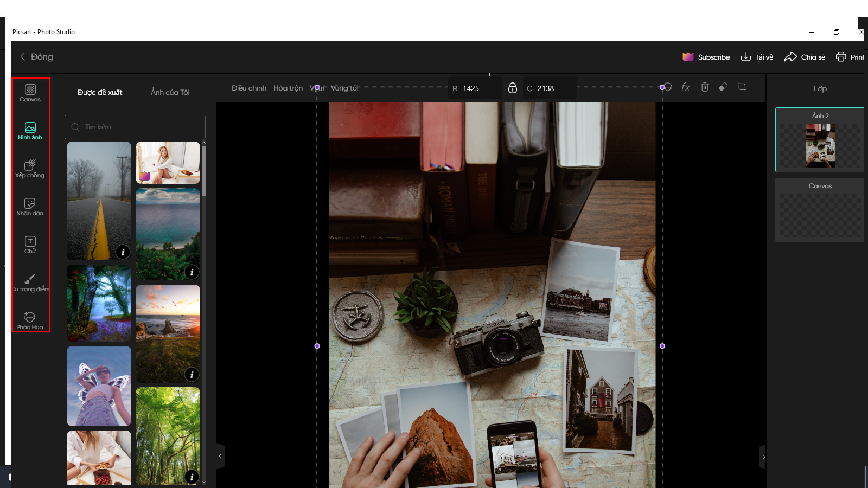Toggle the aspect ratio lock between R and C
The image size is (868, 488).
click(x=512, y=87)
